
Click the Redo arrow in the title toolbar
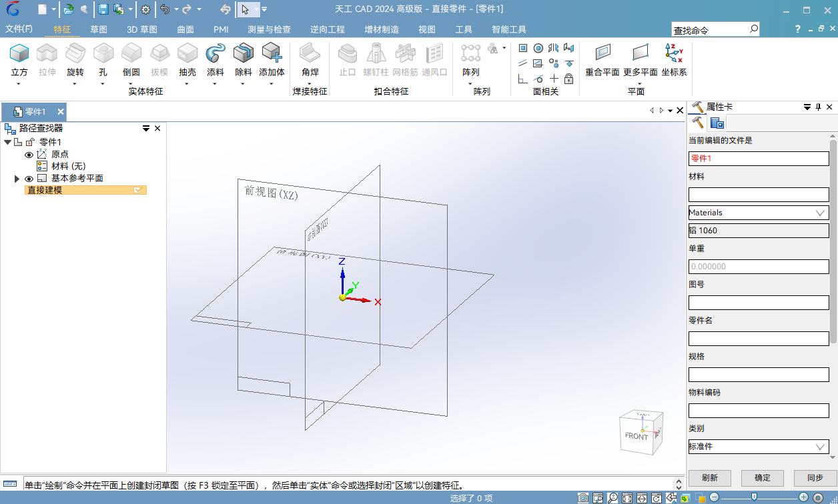187,9
